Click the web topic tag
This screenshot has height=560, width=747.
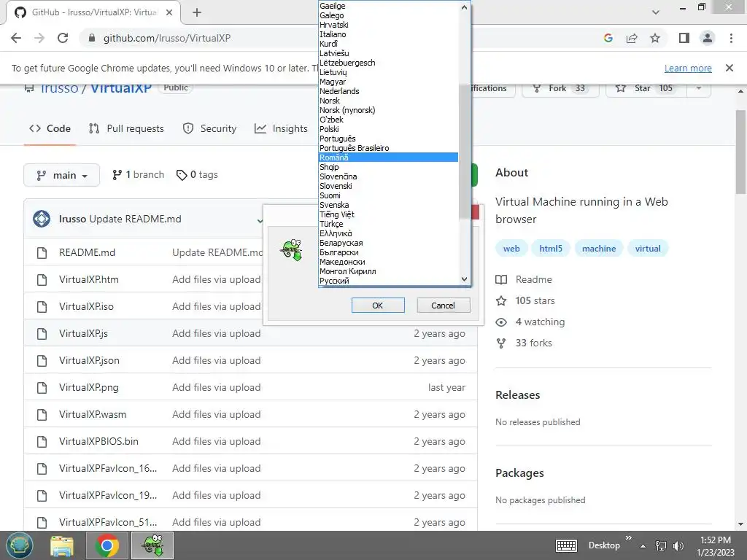click(x=511, y=249)
